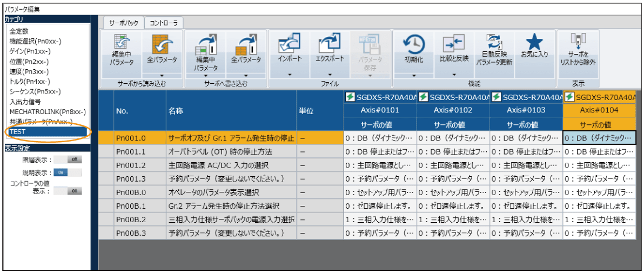
Task: Toggle the 階層表示 switch
Action: pyautogui.click(x=74, y=159)
